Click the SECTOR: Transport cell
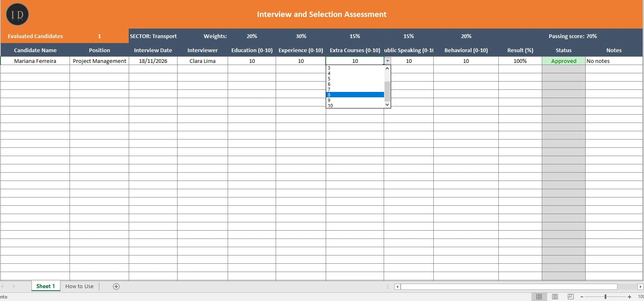This screenshot has width=644, height=301. click(x=153, y=36)
